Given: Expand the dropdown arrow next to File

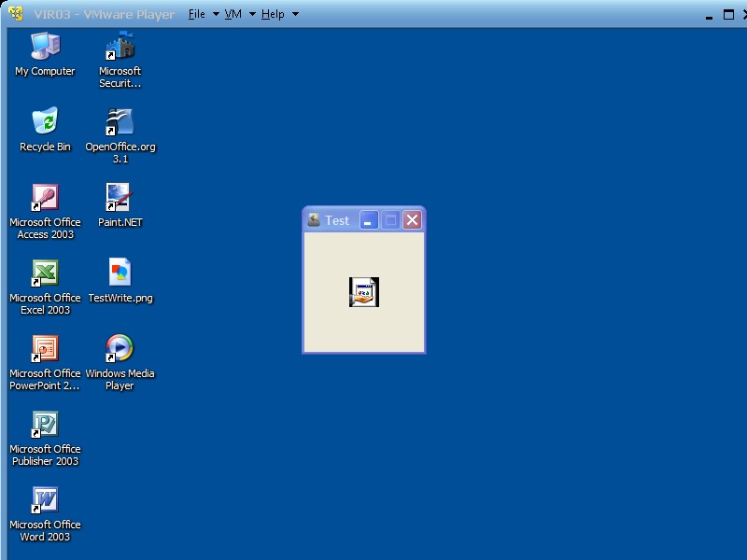Looking at the screenshot, I should point(216,14).
